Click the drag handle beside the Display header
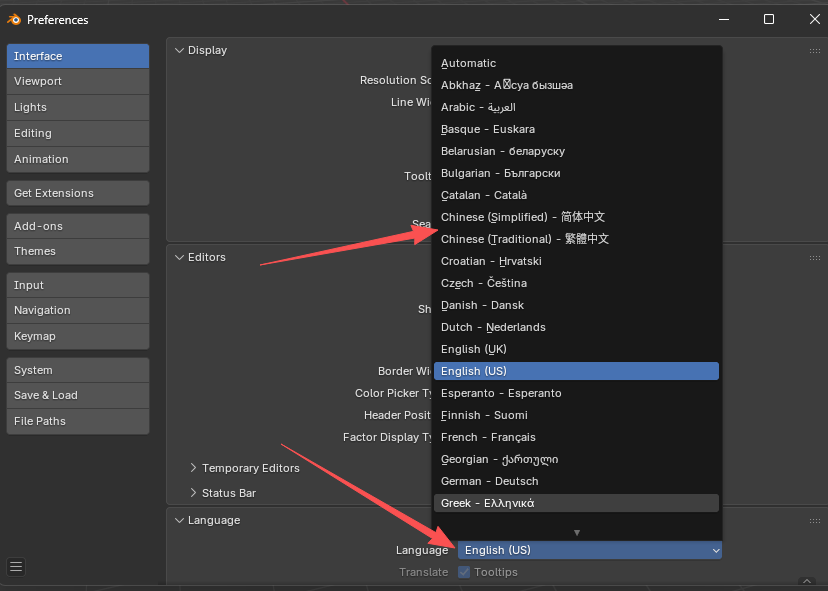This screenshot has width=828, height=591. pos(815,50)
